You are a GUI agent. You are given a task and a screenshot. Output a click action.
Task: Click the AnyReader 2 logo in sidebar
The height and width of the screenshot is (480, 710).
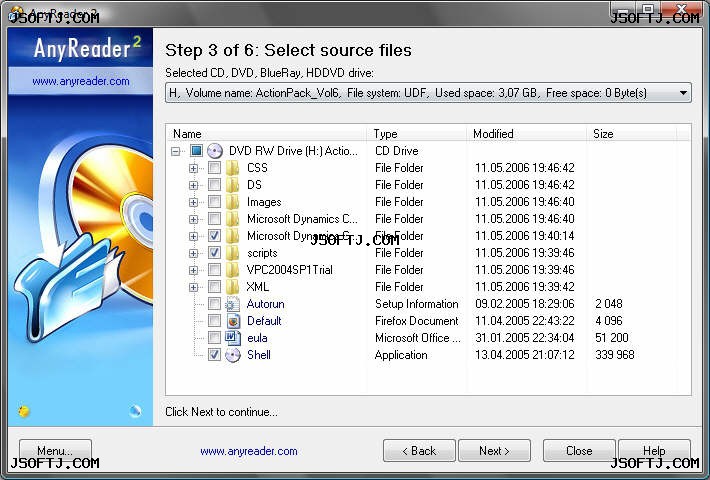(87, 48)
